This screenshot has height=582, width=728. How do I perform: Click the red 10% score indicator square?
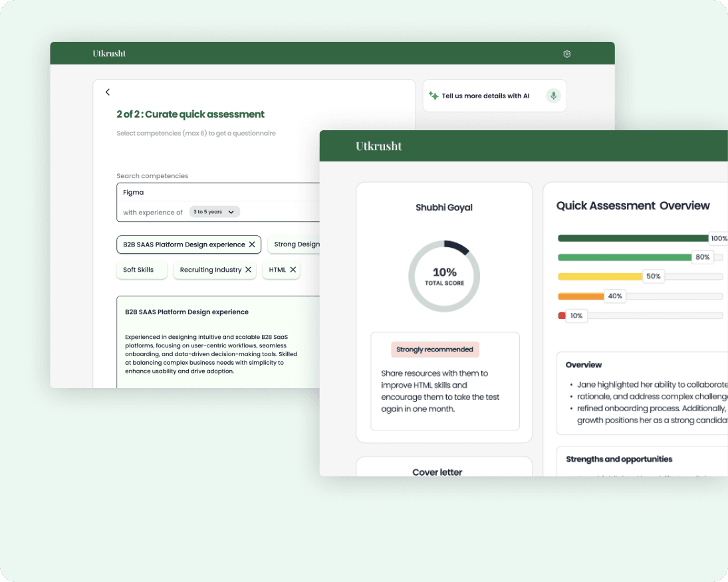tap(562, 316)
